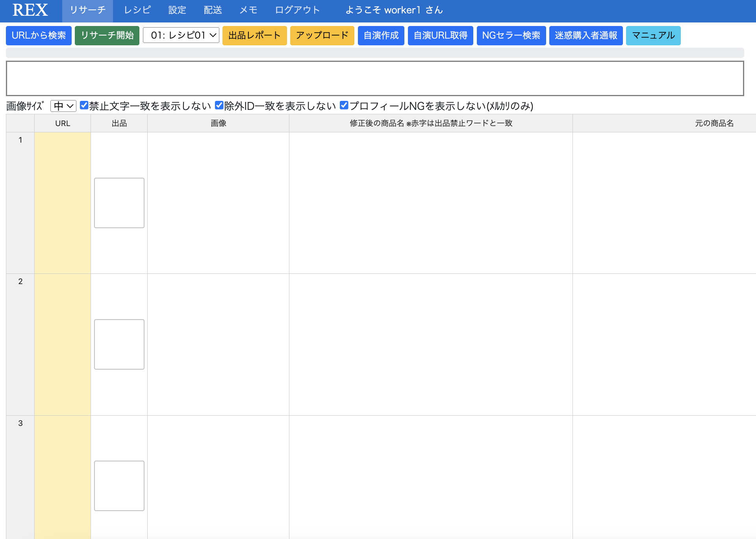The width and height of the screenshot is (756, 539).
Task: Open the メモ menu item
Action: [x=248, y=10]
